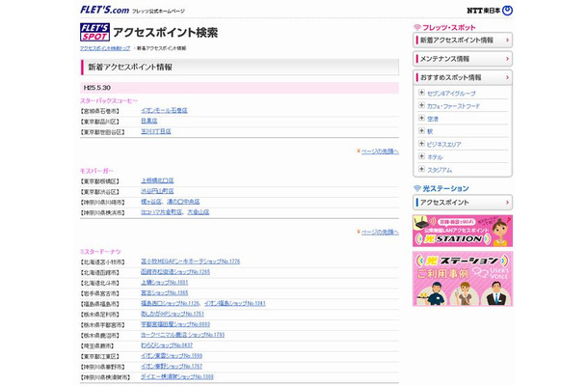Open the あしかがハーヴェスト shop No.1751 link
This screenshot has width=588, height=386.
173,314
